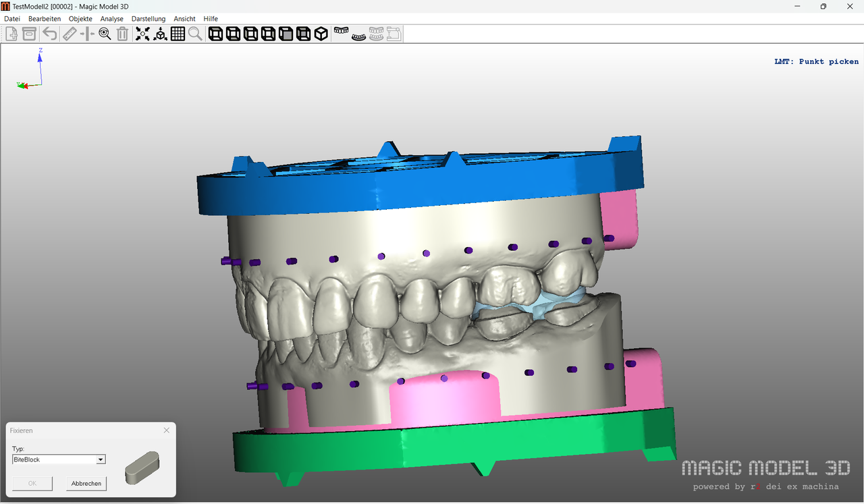Viewport: 864px width, 504px height.
Task: Click the new document toolbar icon
Action: (x=11, y=34)
